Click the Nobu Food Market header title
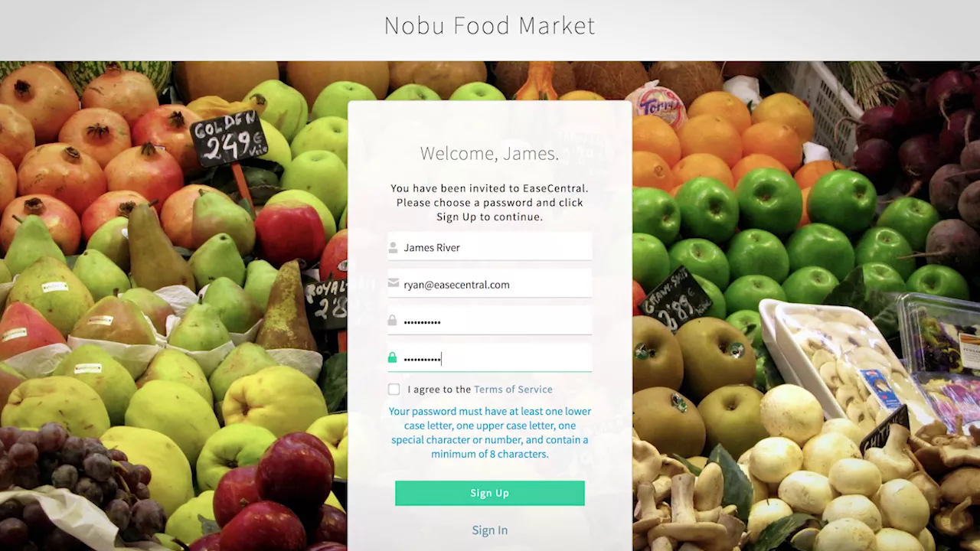 (490, 25)
